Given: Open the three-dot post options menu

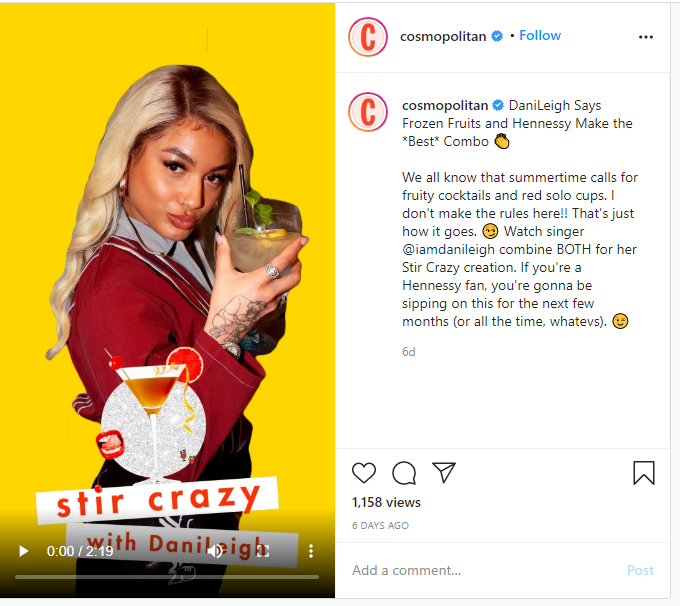Looking at the screenshot, I should 646,37.
